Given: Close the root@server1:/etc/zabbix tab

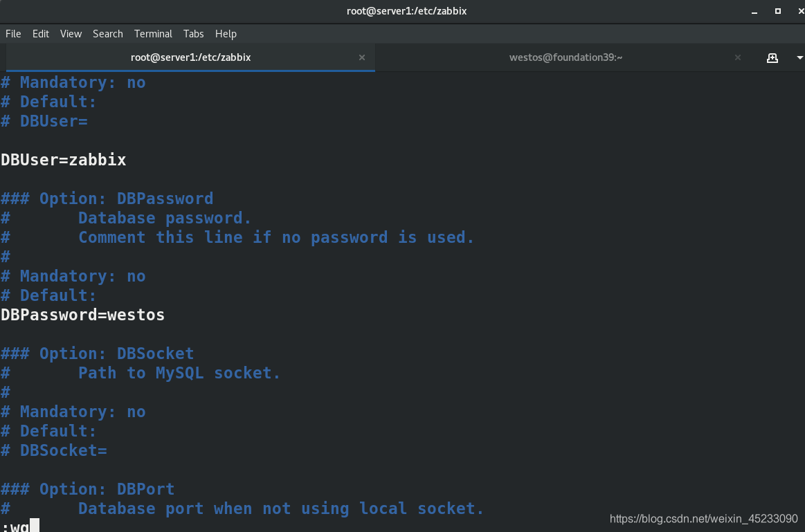Looking at the screenshot, I should click(362, 57).
